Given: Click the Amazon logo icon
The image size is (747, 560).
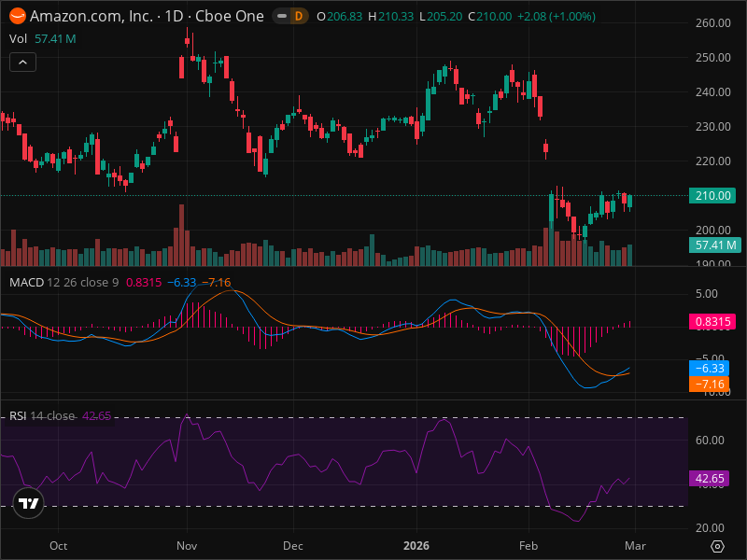Looking at the screenshot, I should click(18, 16).
